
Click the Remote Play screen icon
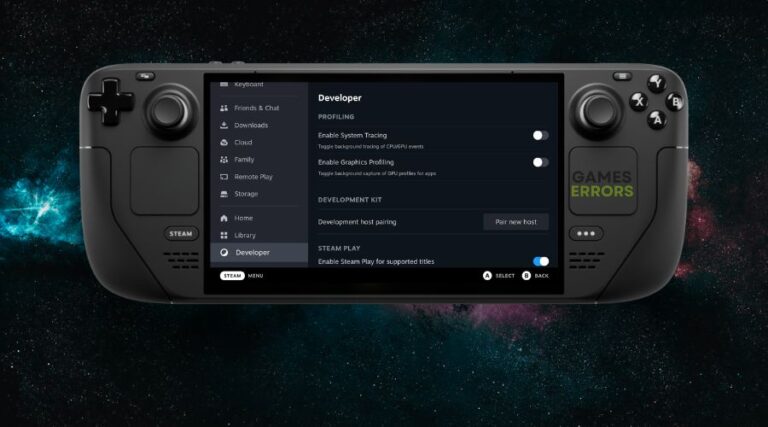coord(224,177)
